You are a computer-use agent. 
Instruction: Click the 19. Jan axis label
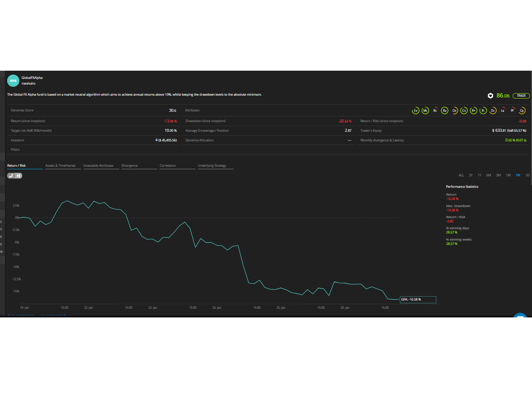tap(24, 308)
